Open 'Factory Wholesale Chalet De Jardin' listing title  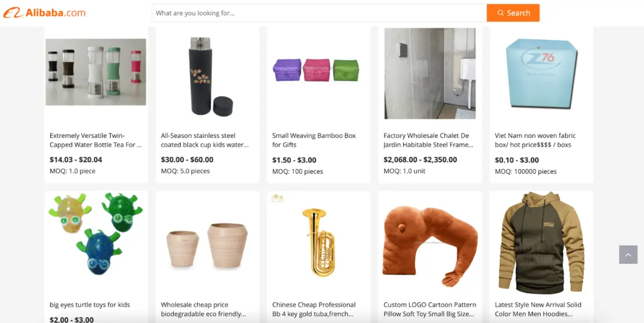click(x=429, y=140)
